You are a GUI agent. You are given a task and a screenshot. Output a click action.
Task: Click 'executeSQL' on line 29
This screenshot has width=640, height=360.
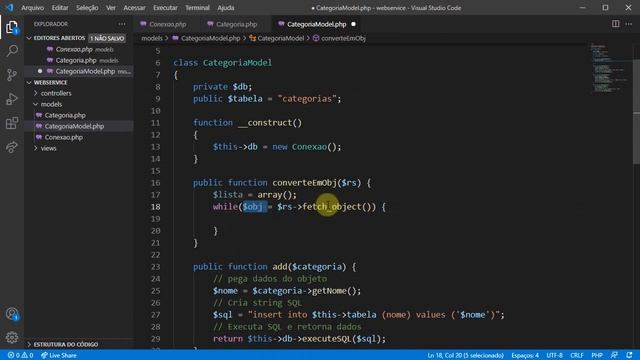click(327, 339)
